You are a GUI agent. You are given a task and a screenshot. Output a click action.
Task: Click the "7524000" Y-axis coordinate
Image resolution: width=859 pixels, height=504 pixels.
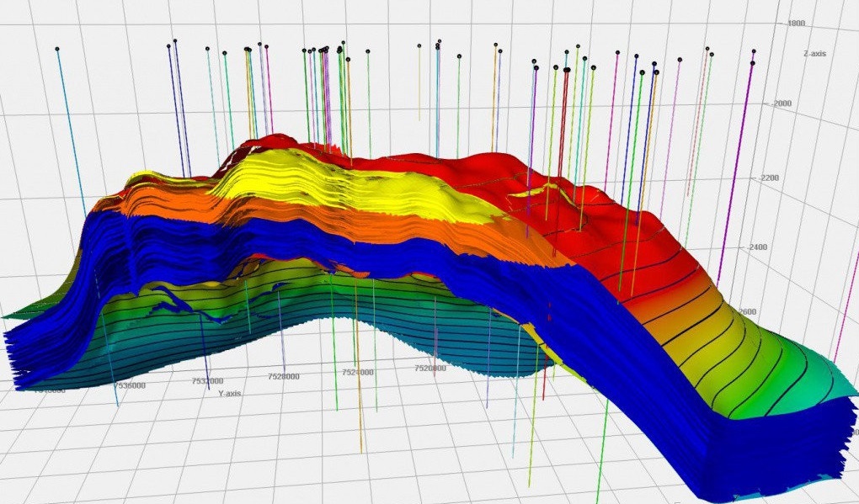[358, 372]
